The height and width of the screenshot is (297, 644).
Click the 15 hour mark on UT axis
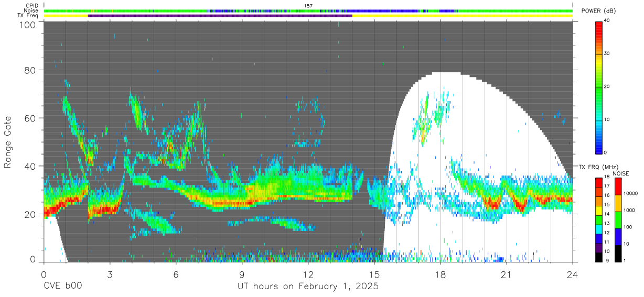coord(374,274)
